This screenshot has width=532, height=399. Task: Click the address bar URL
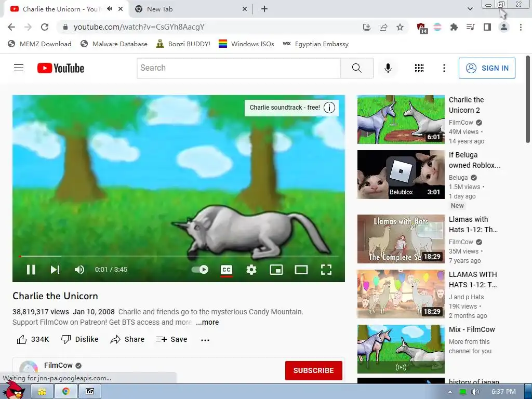[x=139, y=27]
